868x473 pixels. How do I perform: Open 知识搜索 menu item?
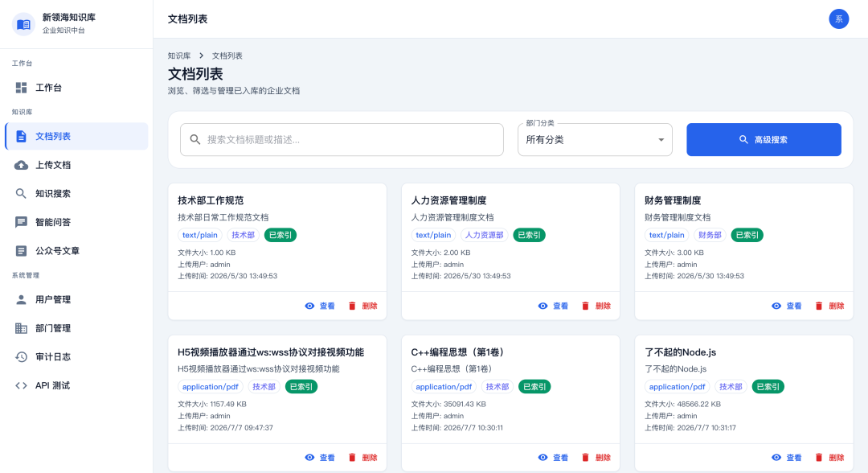tap(76, 193)
